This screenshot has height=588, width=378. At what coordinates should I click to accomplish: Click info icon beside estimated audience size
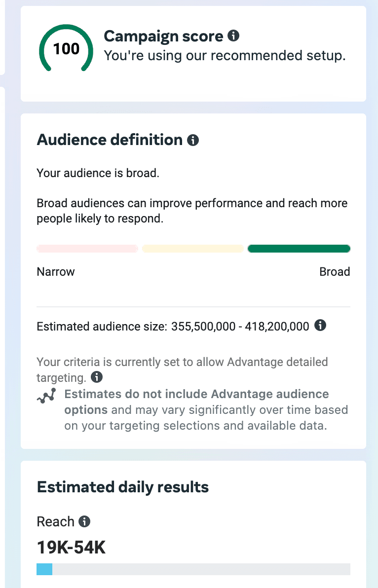click(x=320, y=326)
